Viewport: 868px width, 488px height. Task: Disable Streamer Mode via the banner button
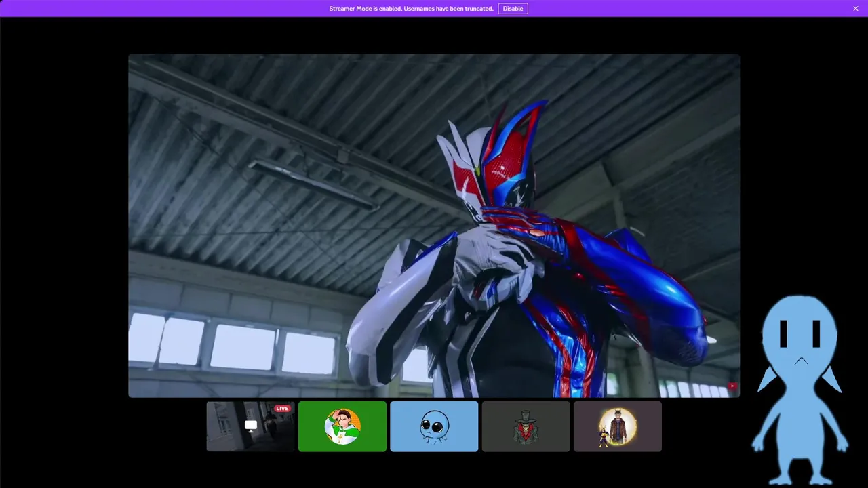pos(513,9)
